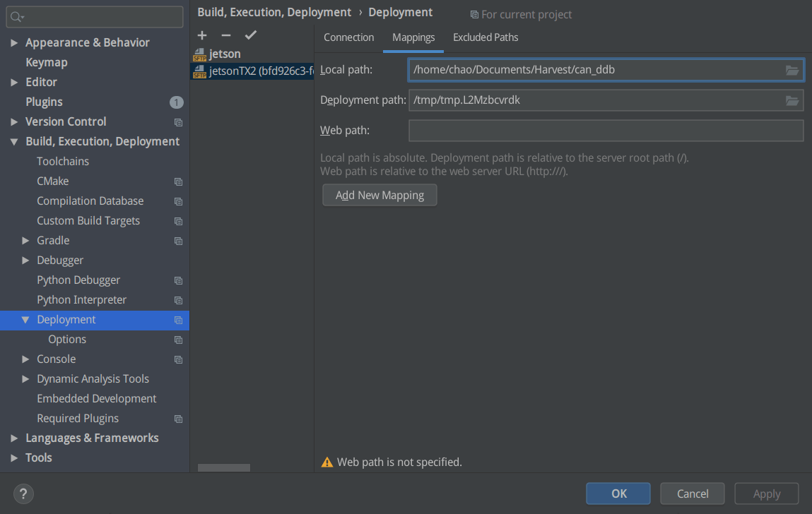Mark server as default using checkmark icon
Viewport: 812px width, 514px height.
pyautogui.click(x=251, y=35)
